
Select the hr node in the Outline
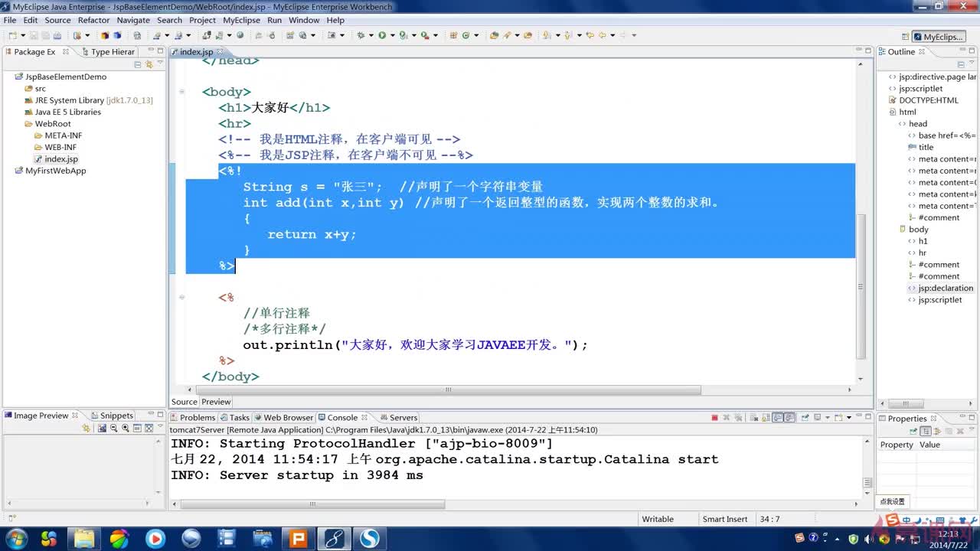tap(916, 253)
